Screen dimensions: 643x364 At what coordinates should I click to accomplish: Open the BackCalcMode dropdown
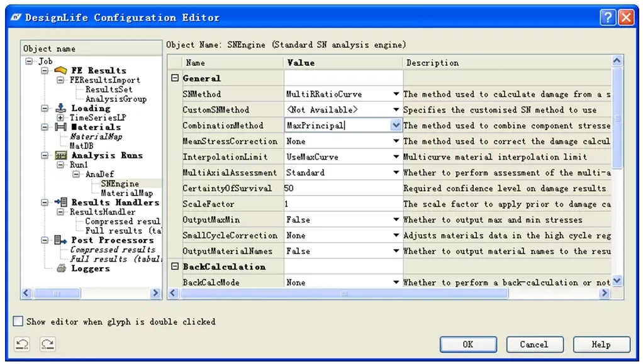396,282
